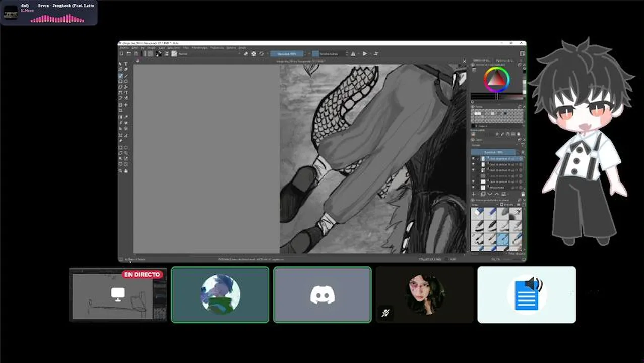Screen dimensions: 644x363
Task: Select the Rectangle shape tool
Action: click(120, 81)
